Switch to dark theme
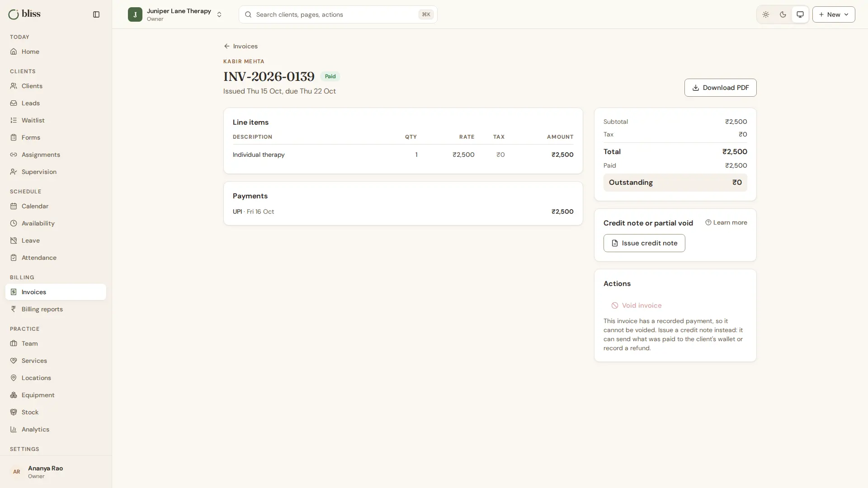 coord(783,14)
